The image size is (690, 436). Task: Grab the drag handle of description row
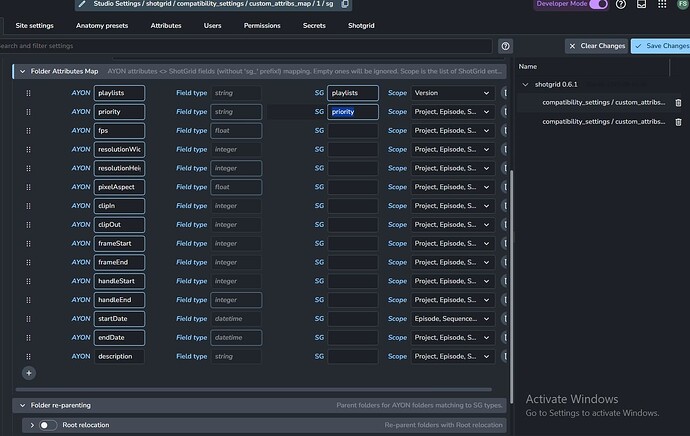(28, 357)
